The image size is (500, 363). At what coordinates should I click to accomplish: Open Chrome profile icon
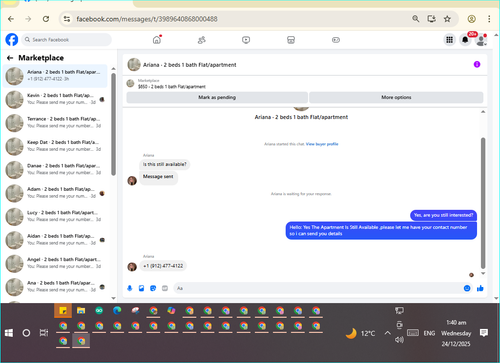(x=471, y=19)
